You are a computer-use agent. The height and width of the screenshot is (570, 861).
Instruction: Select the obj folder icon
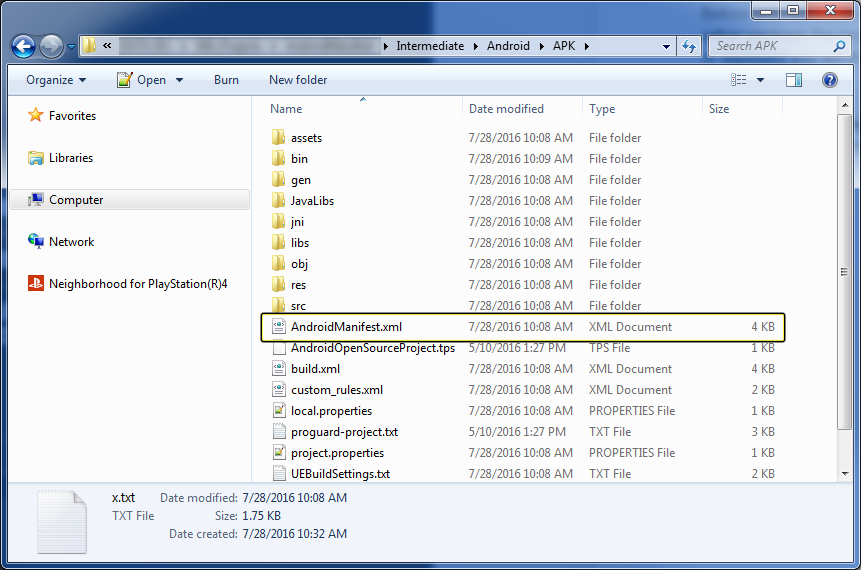click(279, 264)
